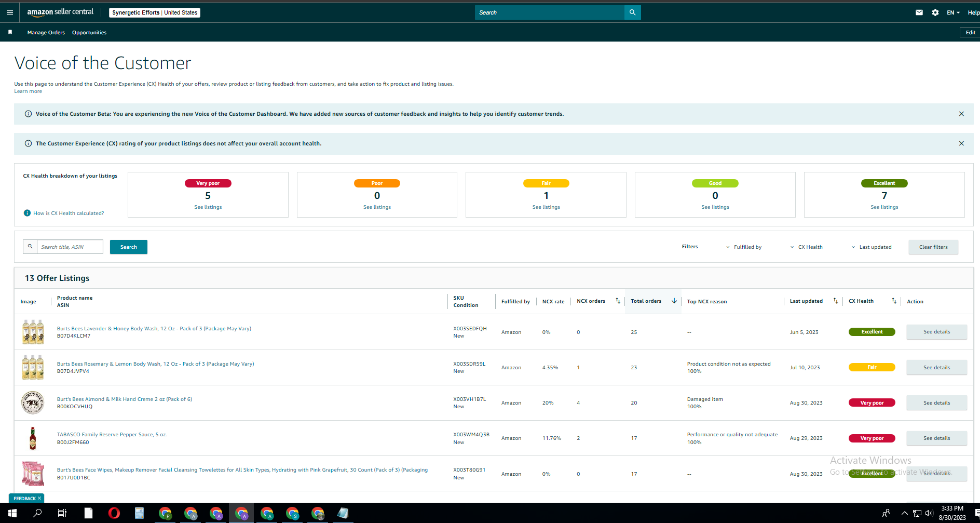Viewport: 980px width, 523px height.
Task: See listings under Excellent
Action: [x=884, y=207]
